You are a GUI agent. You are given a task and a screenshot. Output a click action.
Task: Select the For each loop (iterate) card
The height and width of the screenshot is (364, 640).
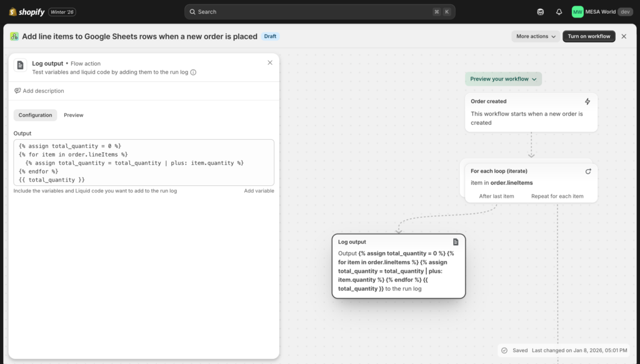tap(531, 182)
